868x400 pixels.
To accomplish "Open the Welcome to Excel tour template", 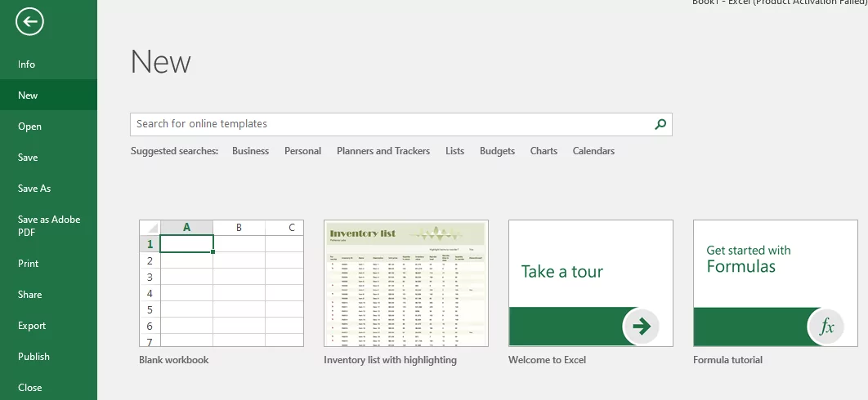I will pyautogui.click(x=591, y=282).
